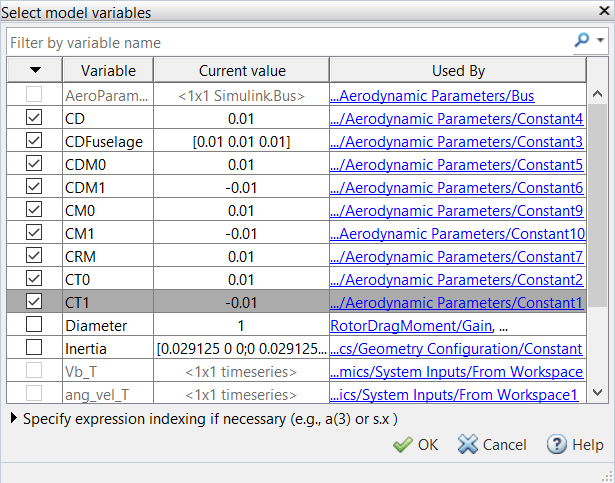The width and height of the screenshot is (615, 483).
Task: Expand the expression indexing section
Action: point(12,418)
